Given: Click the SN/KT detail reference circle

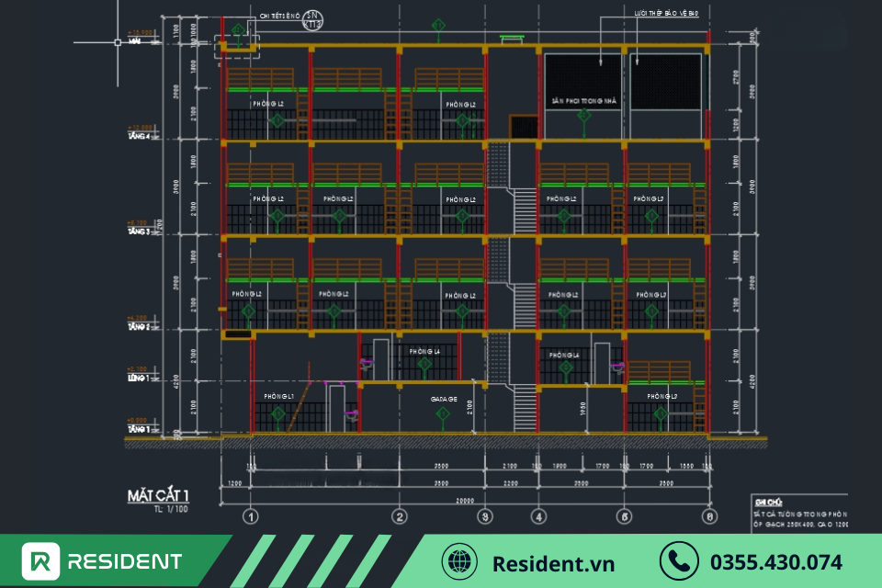Looking at the screenshot, I should point(313,18).
